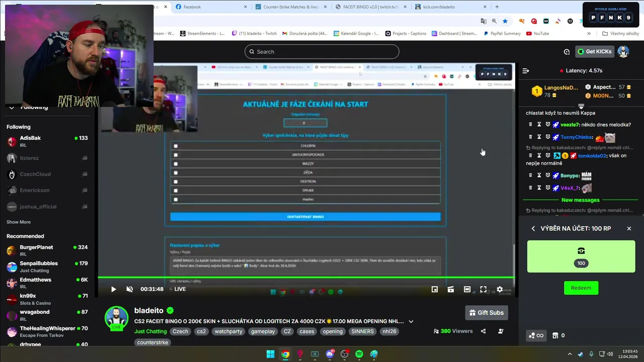Show hidden system tray icons
644x362 pixels.
coord(570,354)
